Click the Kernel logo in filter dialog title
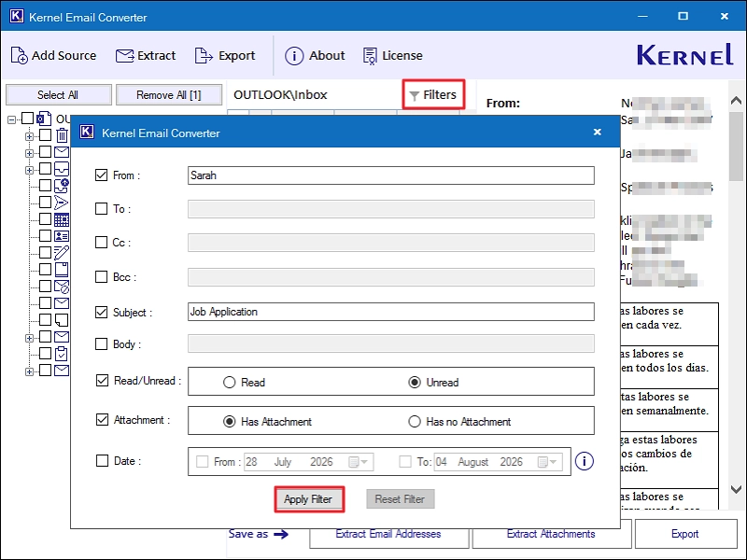This screenshot has width=747, height=560. coord(87,132)
